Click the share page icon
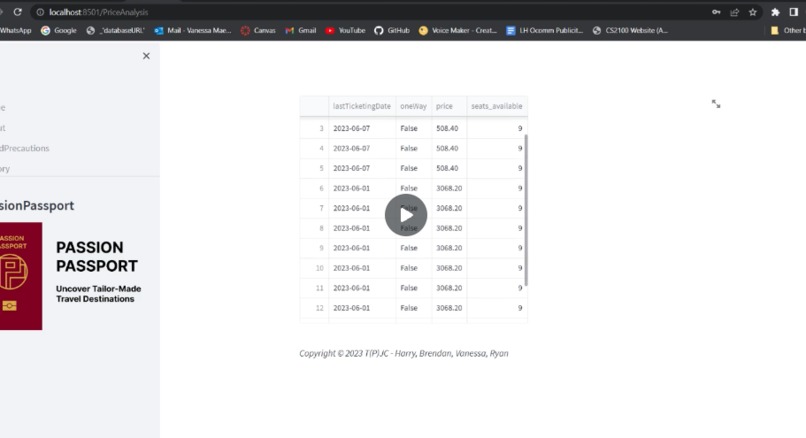Screen dimensions: 806x438 [x=735, y=12]
